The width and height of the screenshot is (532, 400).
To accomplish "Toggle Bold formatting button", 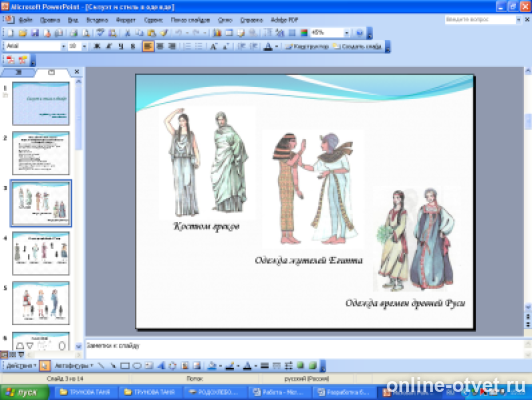I will pyautogui.click(x=97, y=46).
